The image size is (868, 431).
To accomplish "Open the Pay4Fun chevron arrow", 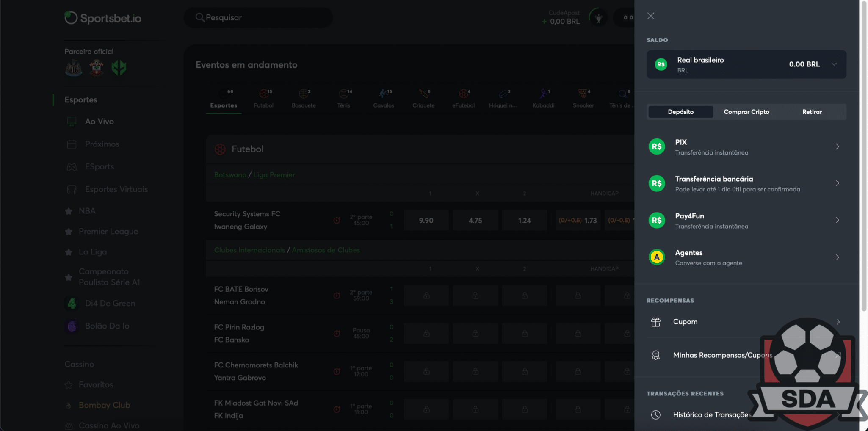I will (838, 220).
